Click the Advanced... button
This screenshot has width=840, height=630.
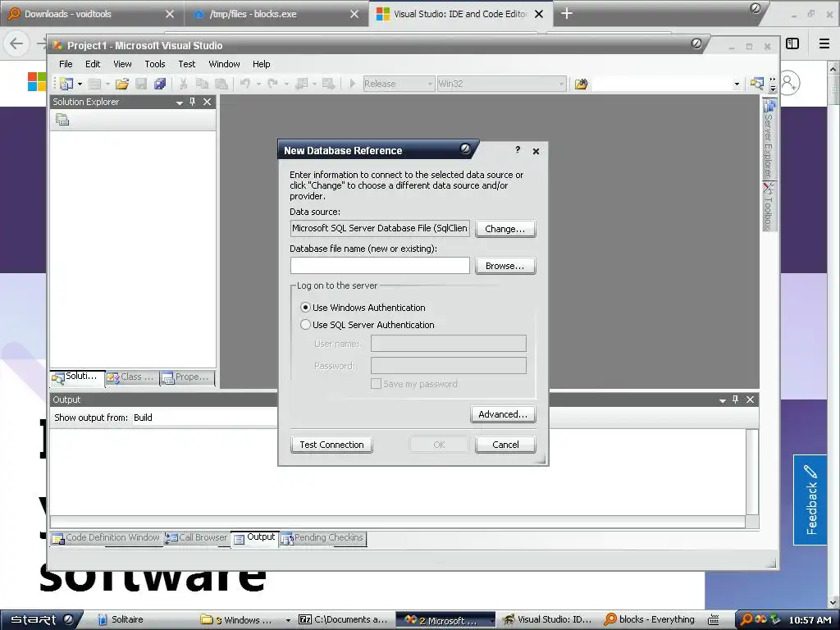[503, 414]
